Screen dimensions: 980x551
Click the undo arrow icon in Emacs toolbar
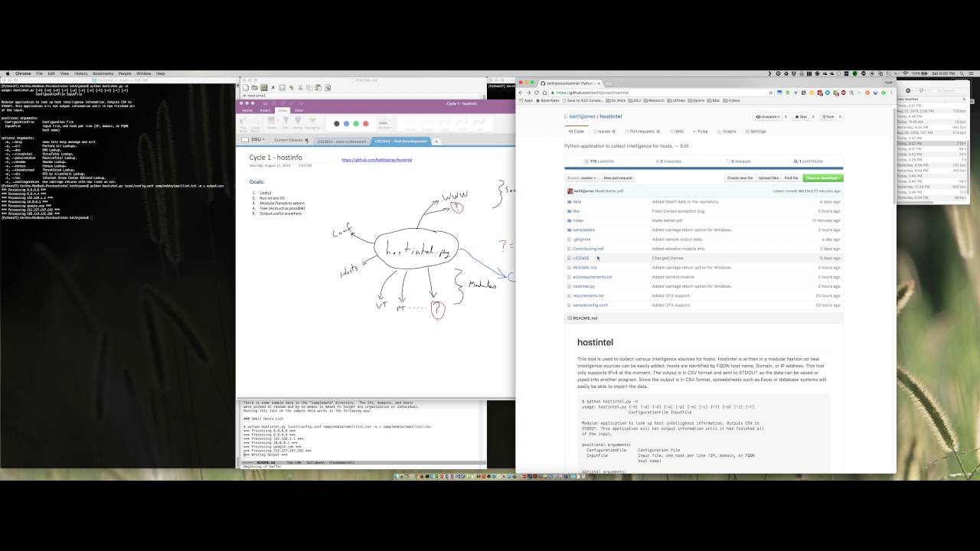tap(291, 87)
